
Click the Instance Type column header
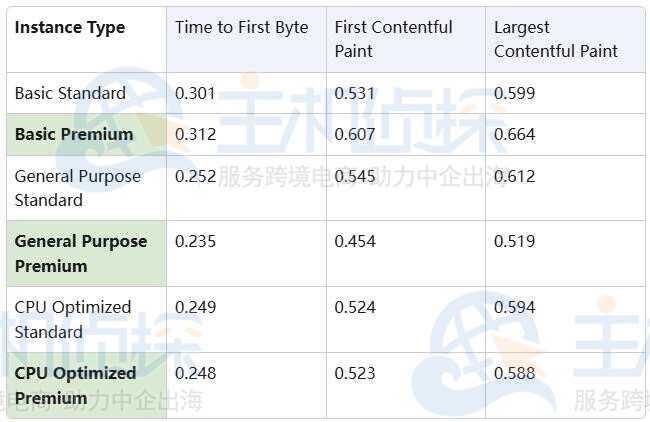point(70,28)
